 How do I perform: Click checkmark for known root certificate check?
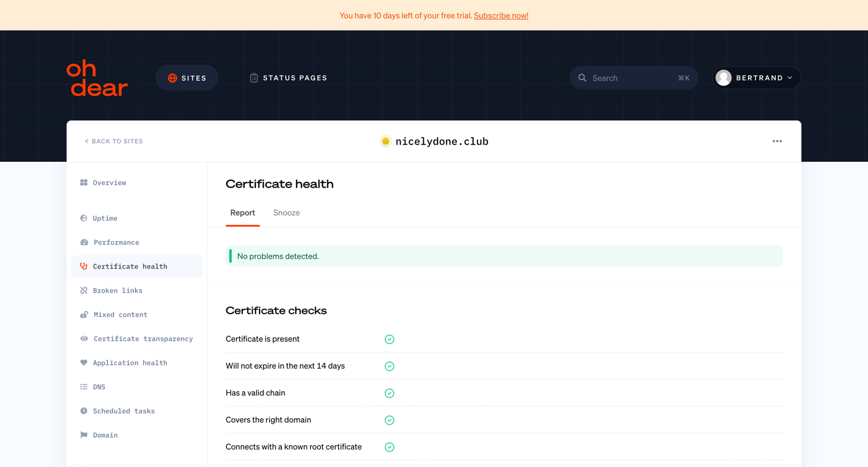(389, 447)
